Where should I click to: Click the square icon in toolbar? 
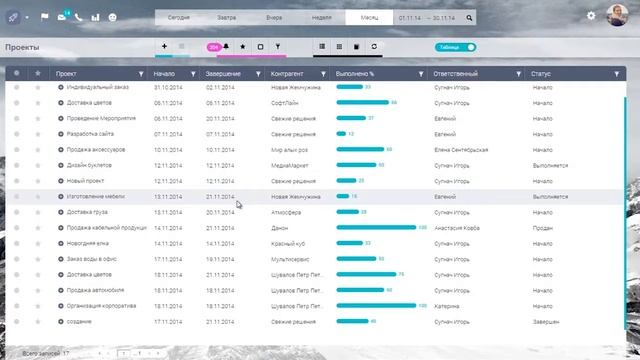[x=260, y=47]
